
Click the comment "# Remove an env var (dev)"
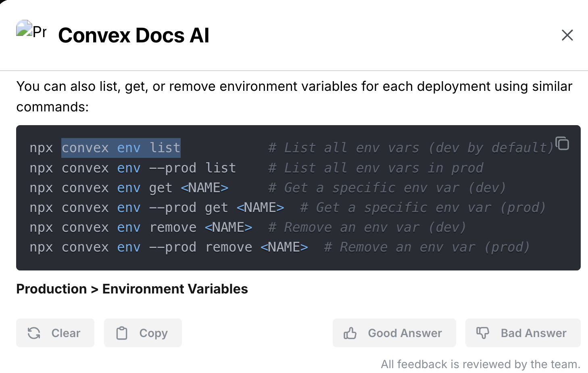click(367, 227)
